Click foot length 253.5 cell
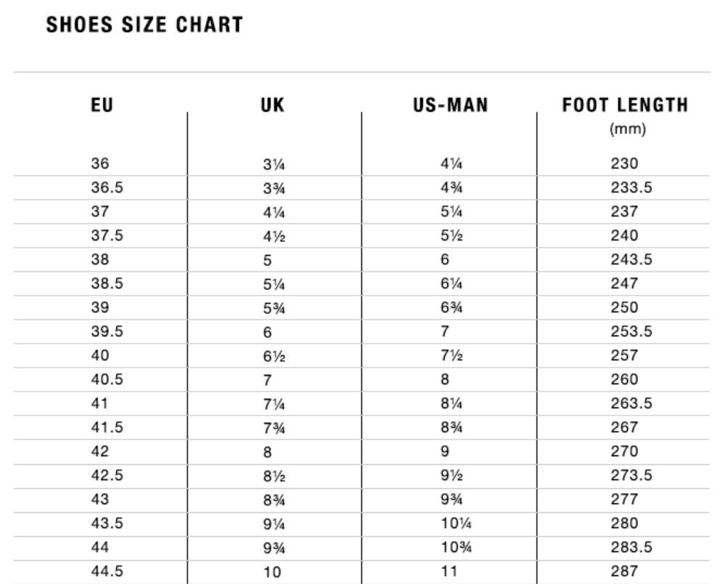This screenshot has width=728, height=584. [x=631, y=331]
